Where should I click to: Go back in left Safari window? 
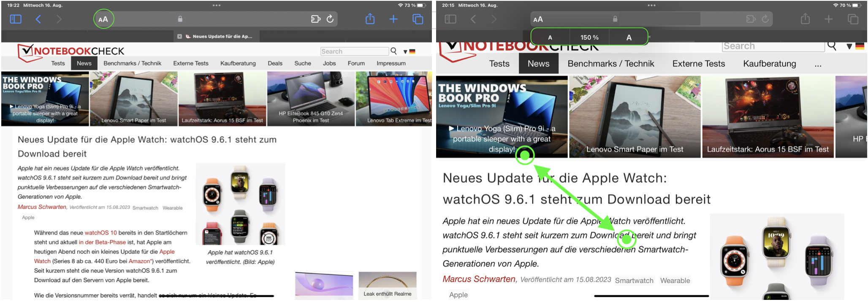[38, 19]
